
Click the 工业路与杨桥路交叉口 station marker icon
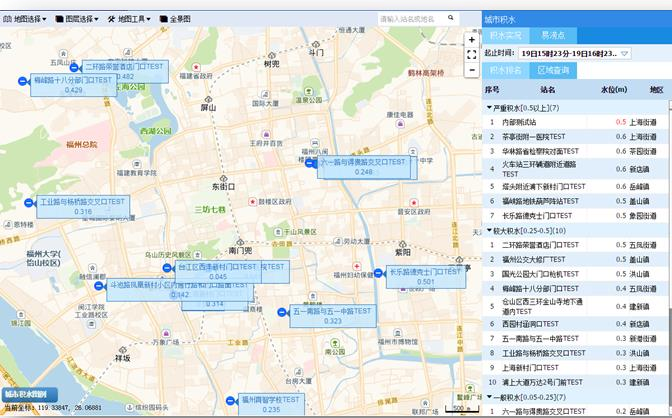coord(27,206)
